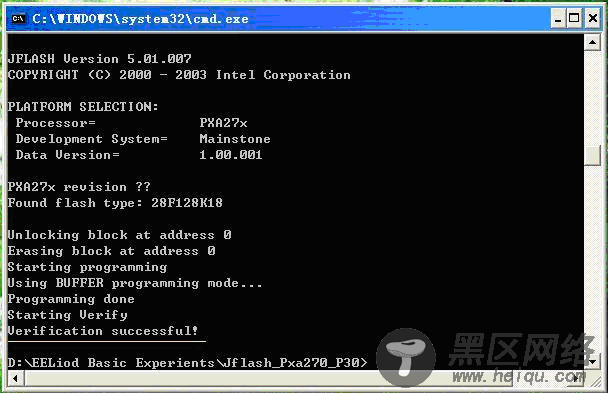Click 'Erasing block at address 0' line
This screenshot has height=393, width=608.
click(x=112, y=251)
